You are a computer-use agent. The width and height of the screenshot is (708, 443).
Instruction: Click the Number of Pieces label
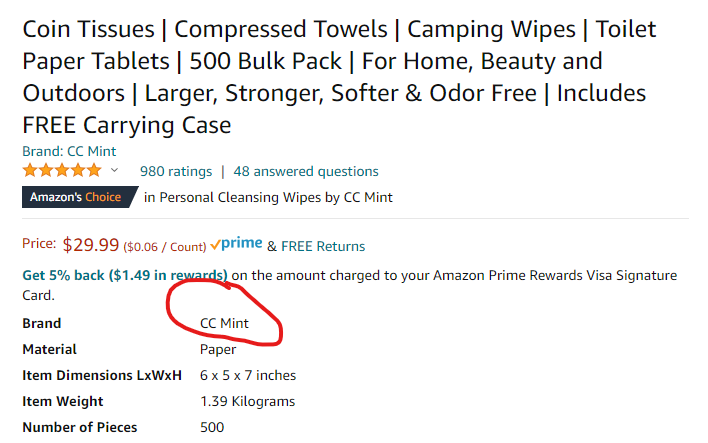tap(80, 427)
